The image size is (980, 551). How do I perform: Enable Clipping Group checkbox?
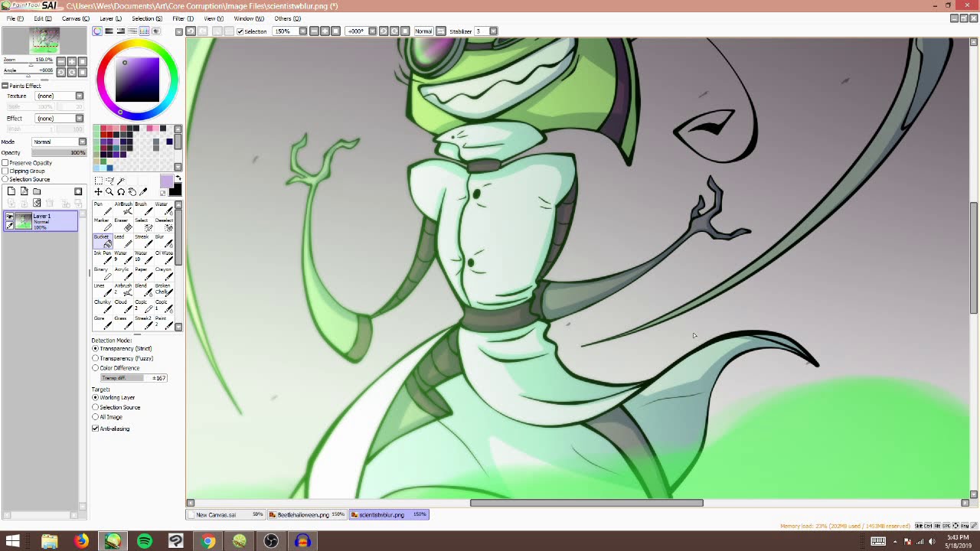5,171
